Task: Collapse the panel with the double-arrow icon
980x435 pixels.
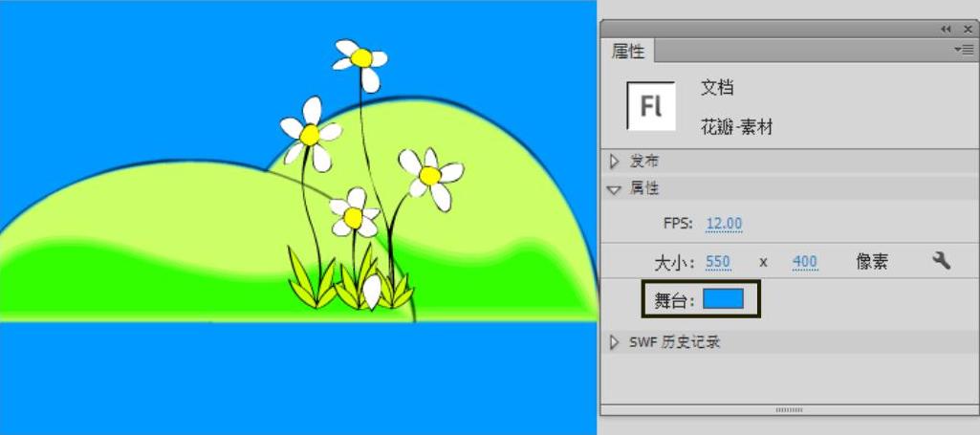Action: (x=946, y=30)
